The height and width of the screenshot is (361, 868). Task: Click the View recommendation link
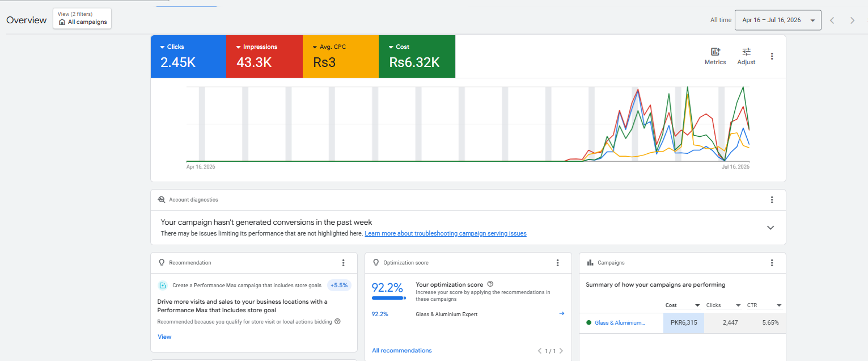tap(164, 337)
